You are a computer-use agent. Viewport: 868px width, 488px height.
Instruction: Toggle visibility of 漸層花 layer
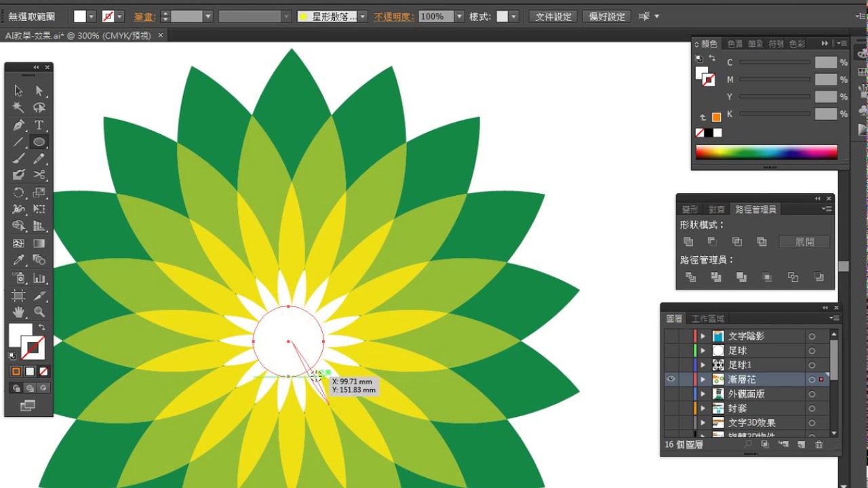tap(671, 380)
